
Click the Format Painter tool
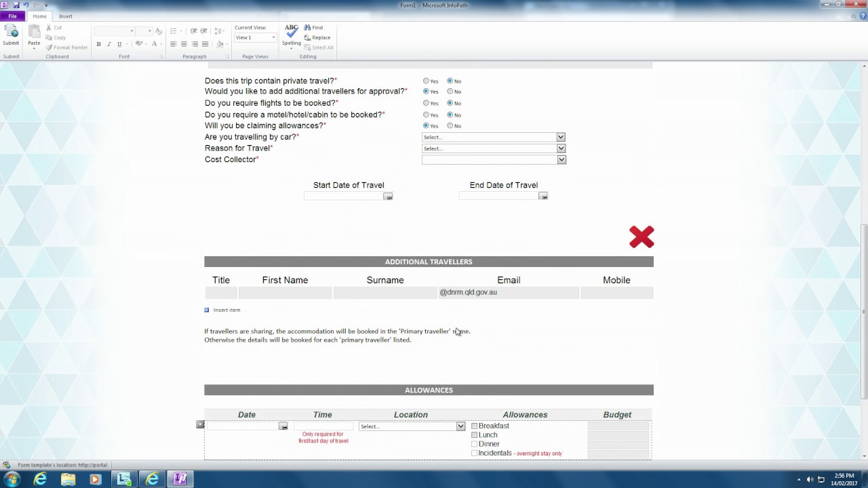(x=66, y=47)
